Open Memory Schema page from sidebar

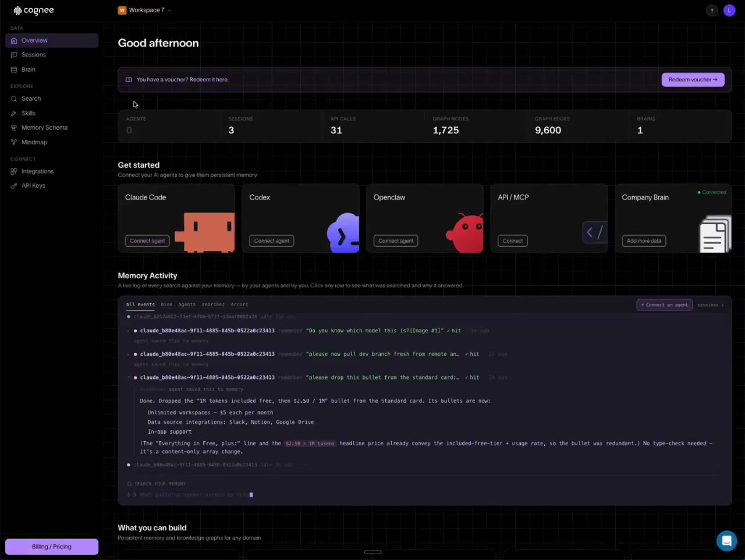coord(52,127)
